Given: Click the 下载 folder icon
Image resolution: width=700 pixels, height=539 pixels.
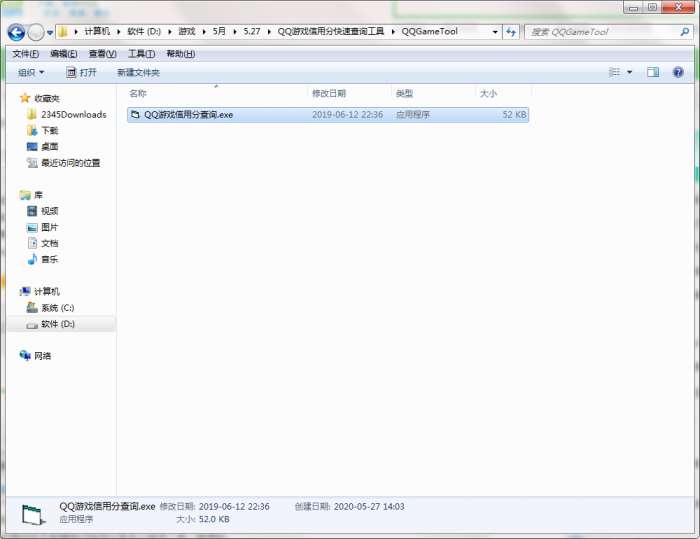Looking at the screenshot, I should (x=32, y=130).
